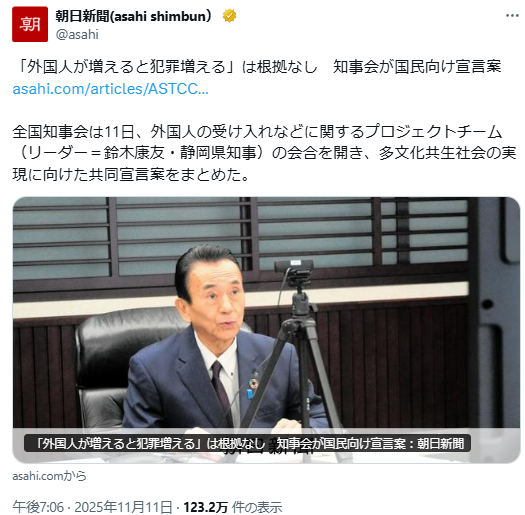Click the 123.2万 view count
The height and width of the screenshot is (515, 525).
[x=206, y=507]
